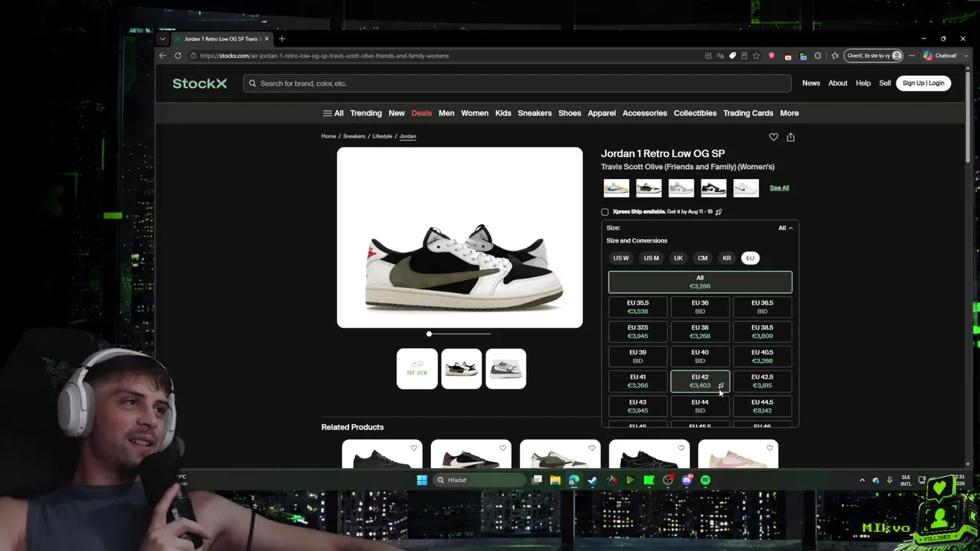This screenshot has width=980, height=551.
Task: Click the share icon near product title
Action: pos(790,137)
